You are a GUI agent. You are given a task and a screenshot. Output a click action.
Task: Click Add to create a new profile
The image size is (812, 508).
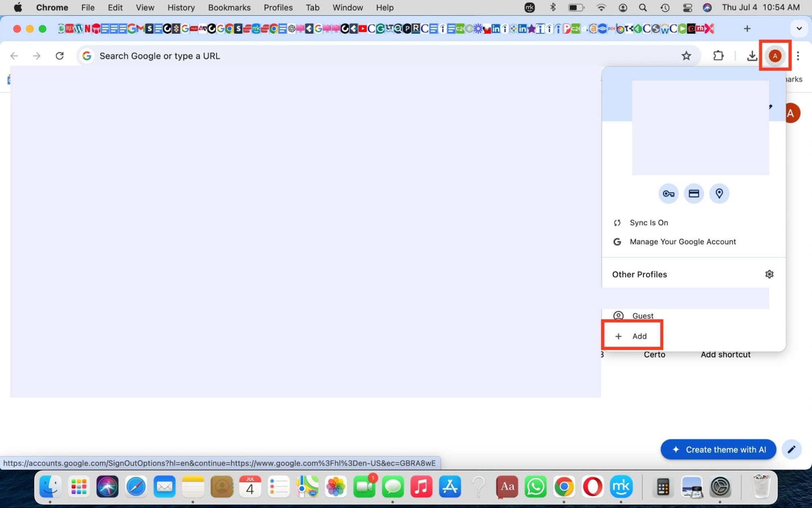tap(632, 336)
